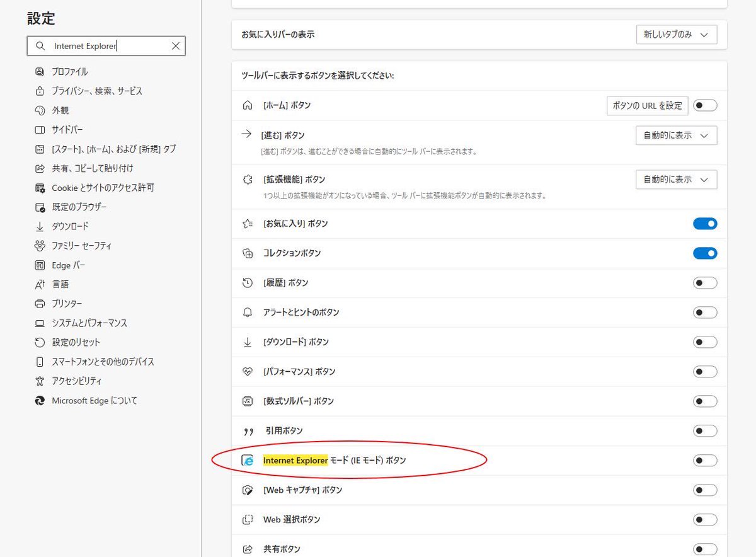Click the Edge バー icon
Image resolution: width=756 pixels, height=557 pixels.
click(40, 265)
